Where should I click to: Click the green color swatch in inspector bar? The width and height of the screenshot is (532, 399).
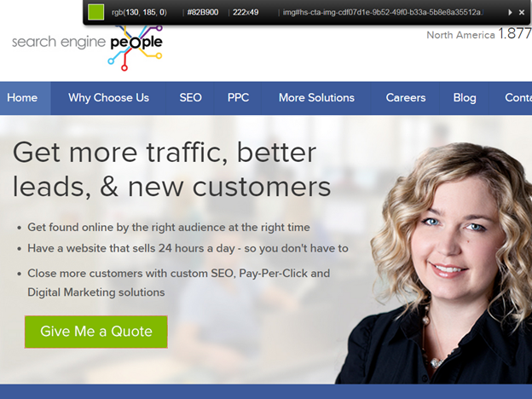95,12
